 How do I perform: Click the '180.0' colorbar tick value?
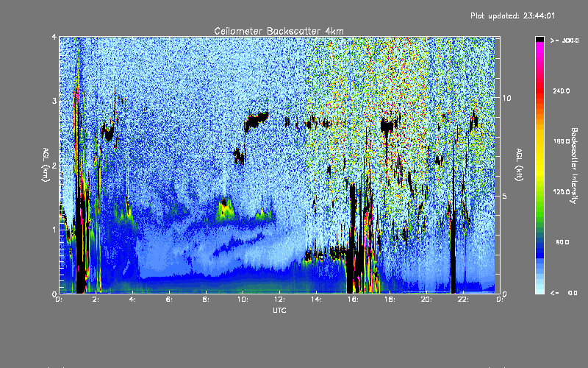coord(562,141)
